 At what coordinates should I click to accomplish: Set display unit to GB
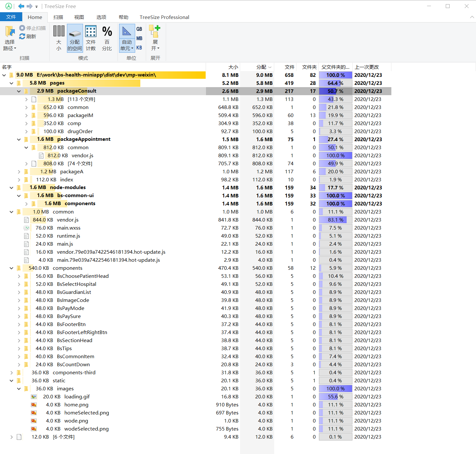click(x=139, y=29)
